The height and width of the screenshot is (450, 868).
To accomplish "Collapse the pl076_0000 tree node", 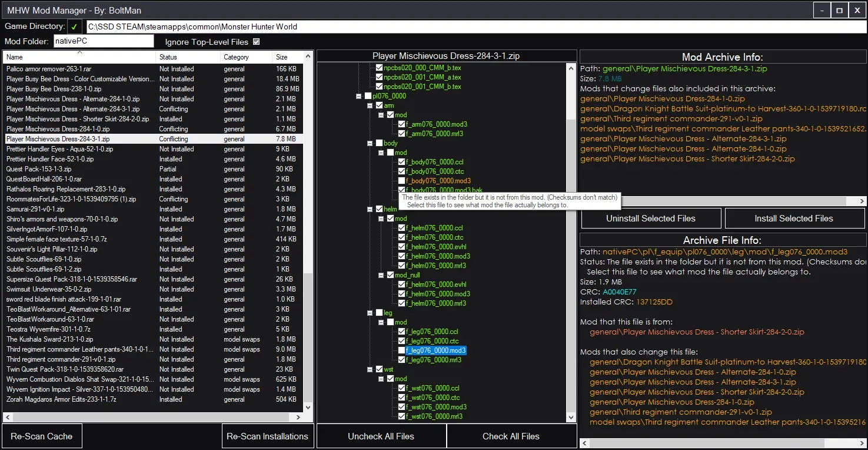I will click(359, 96).
